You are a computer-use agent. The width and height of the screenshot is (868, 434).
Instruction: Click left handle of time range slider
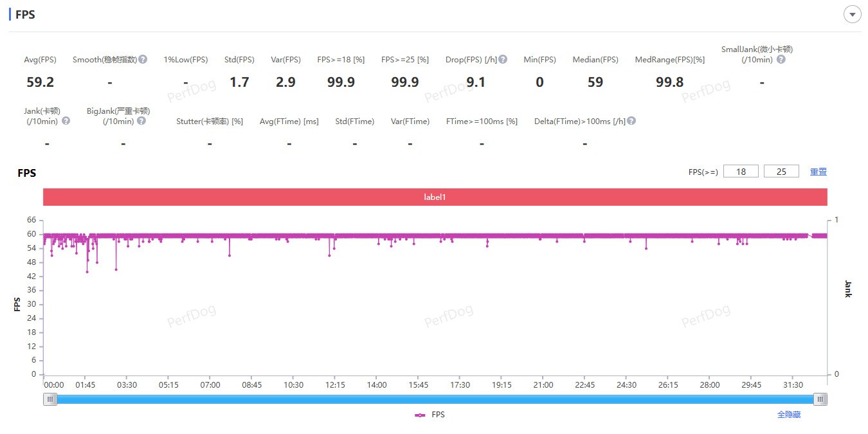click(50, 399)
